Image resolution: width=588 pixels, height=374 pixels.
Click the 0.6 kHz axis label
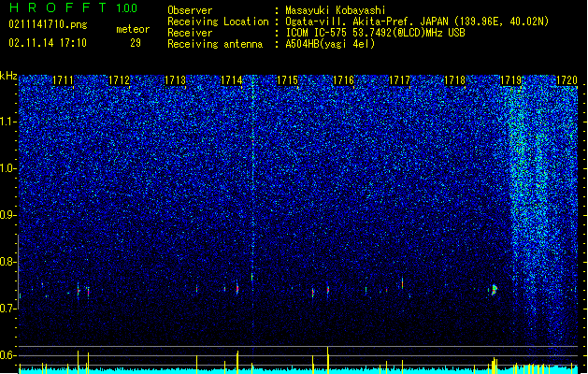[x=7, y=355]
